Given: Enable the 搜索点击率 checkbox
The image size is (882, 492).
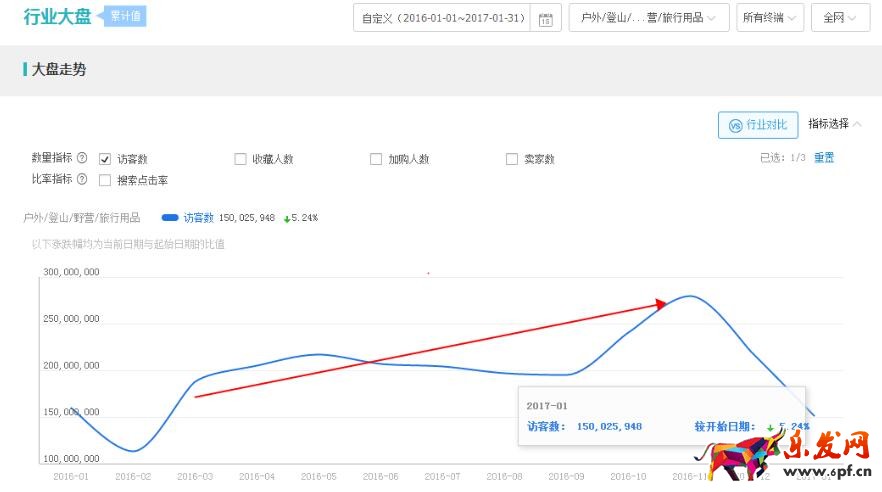Looking at the screenshot, I should [105, 180].
